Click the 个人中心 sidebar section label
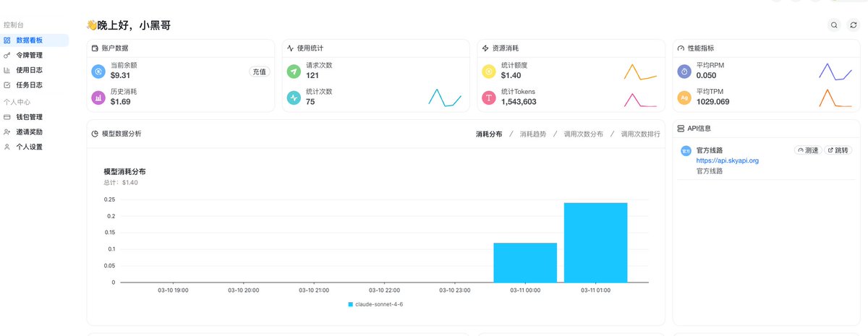Viewport: 868px width, 336px height. [17, 102]
